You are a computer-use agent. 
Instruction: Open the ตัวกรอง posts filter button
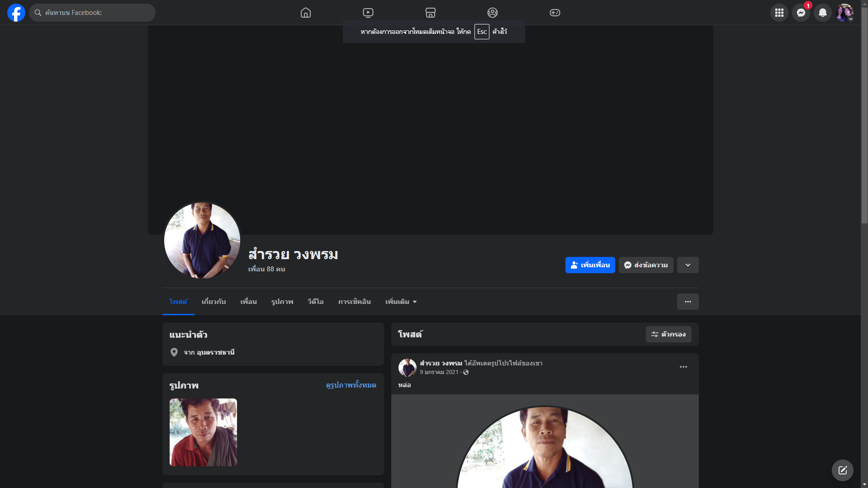coord(668,334)
